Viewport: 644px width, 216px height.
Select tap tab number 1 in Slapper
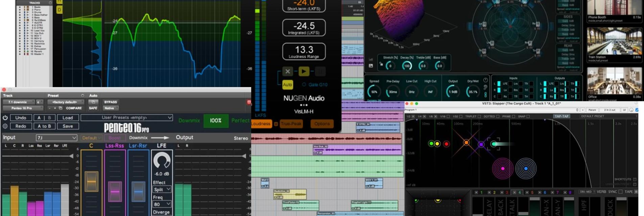[x=479, y=192]
